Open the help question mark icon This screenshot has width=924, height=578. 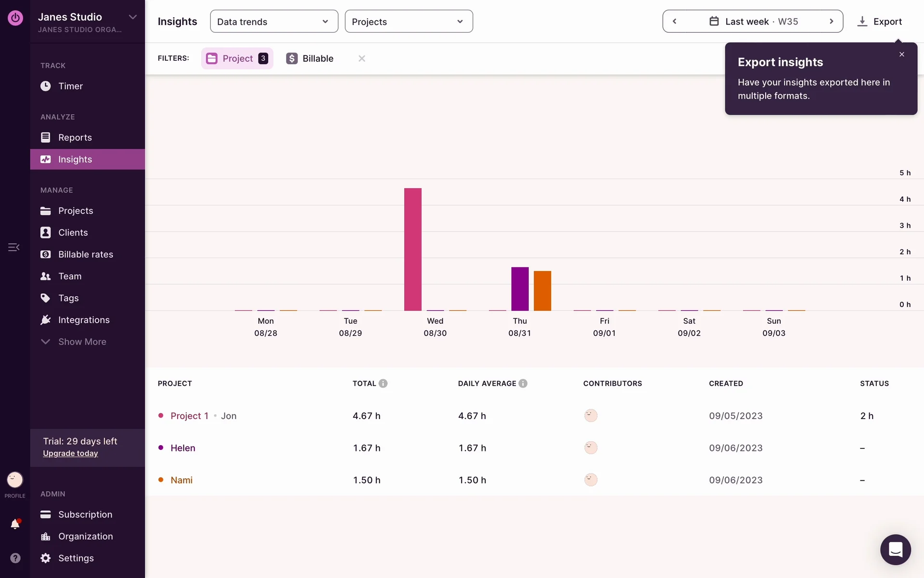click(x=15, y=558)
